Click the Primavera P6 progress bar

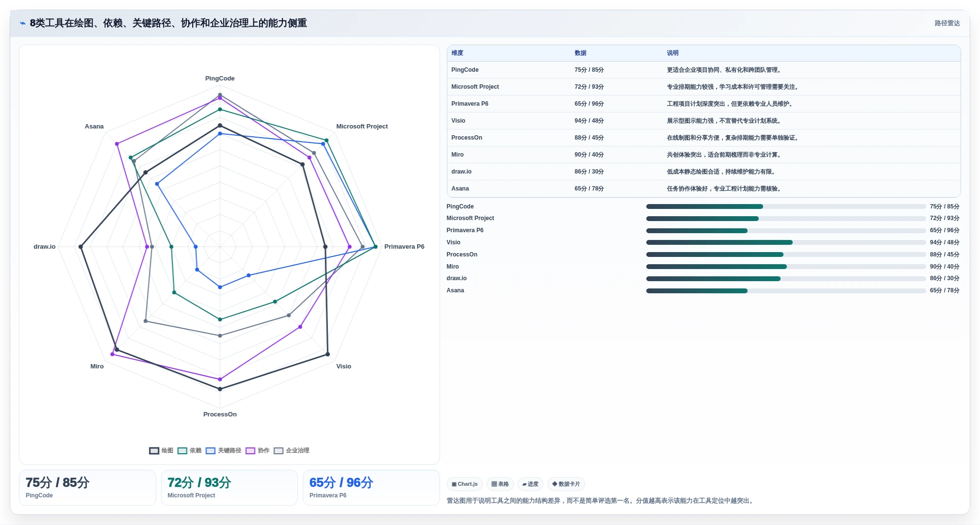[x=786, y=231]
